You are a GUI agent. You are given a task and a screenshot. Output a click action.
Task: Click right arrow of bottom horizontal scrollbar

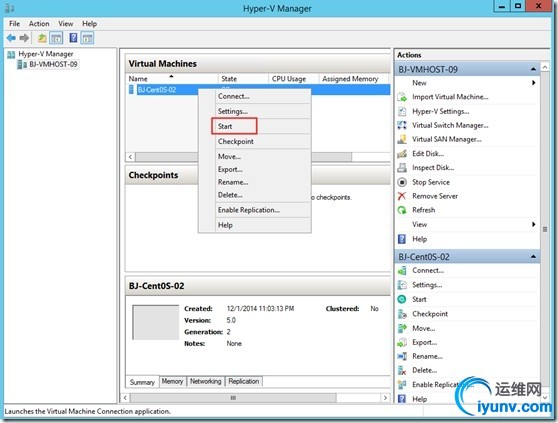point(385,397)
